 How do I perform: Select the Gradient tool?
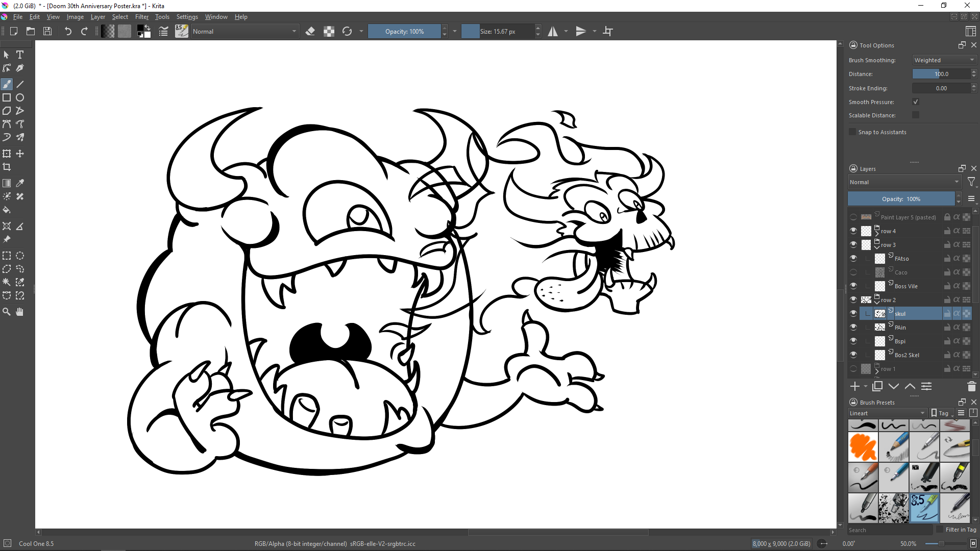pyautogui.click(x=7, y=183)
